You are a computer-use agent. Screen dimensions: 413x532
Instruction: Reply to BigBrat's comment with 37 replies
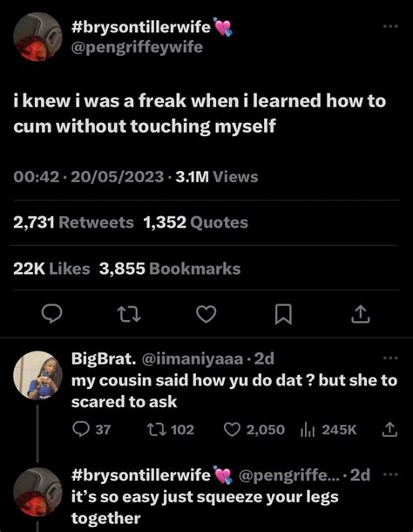(91, 430)
